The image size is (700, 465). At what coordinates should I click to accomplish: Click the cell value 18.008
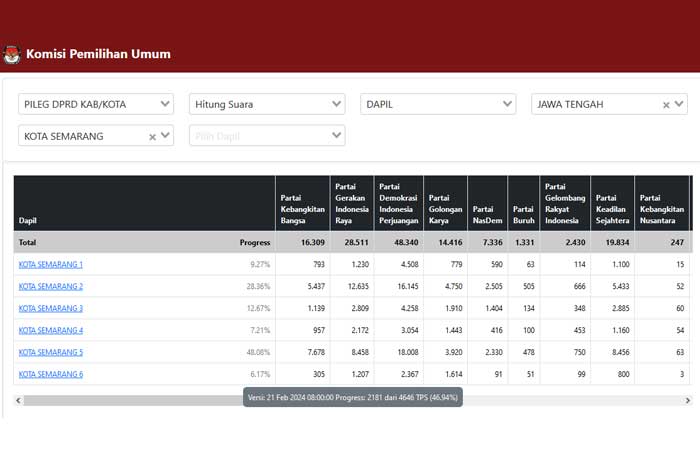(408, 352)
